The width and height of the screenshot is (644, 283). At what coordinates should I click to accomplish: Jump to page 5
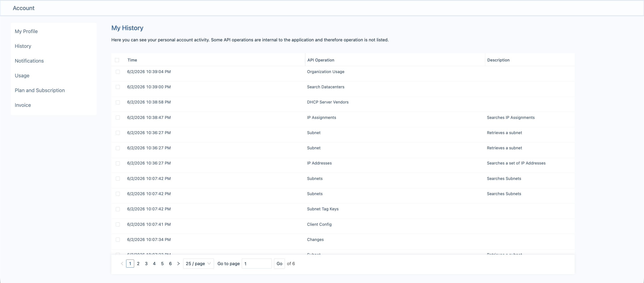coord(162,264)
